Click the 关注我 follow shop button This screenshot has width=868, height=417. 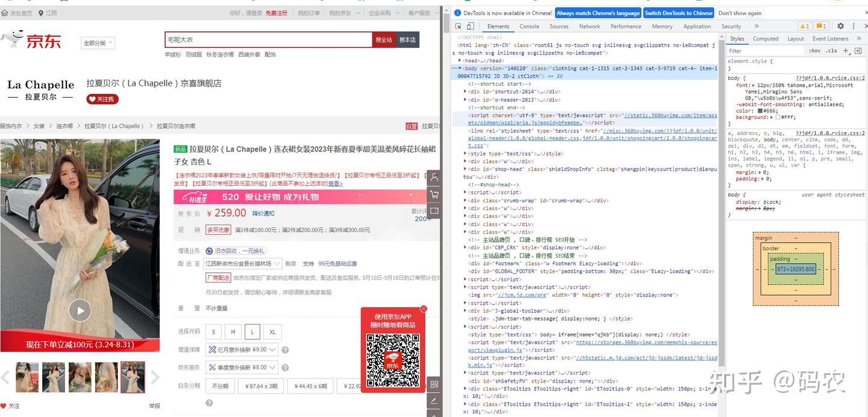[x=102, y=99]
